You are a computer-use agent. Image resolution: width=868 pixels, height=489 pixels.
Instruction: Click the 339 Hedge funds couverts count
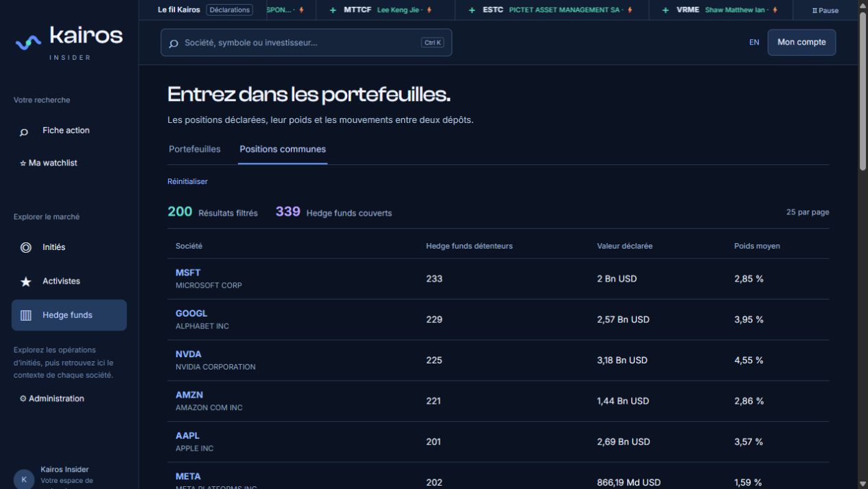[x=333, y=212]
